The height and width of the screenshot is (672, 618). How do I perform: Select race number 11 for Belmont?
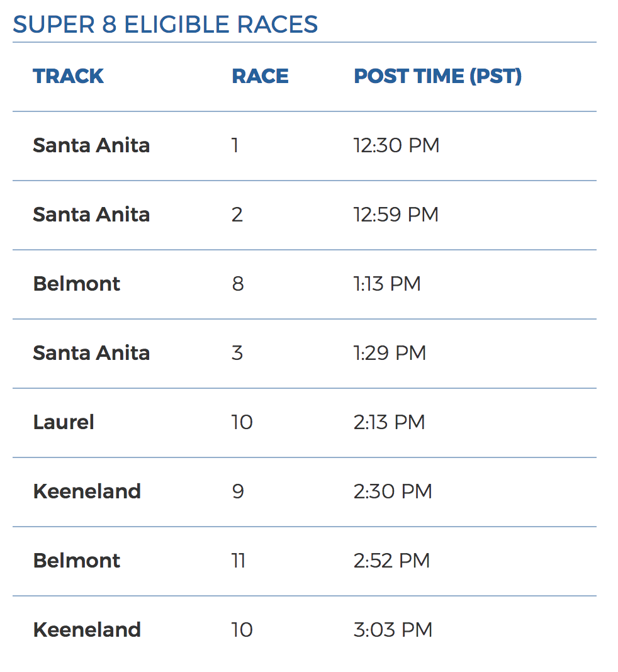click(238, 561)
